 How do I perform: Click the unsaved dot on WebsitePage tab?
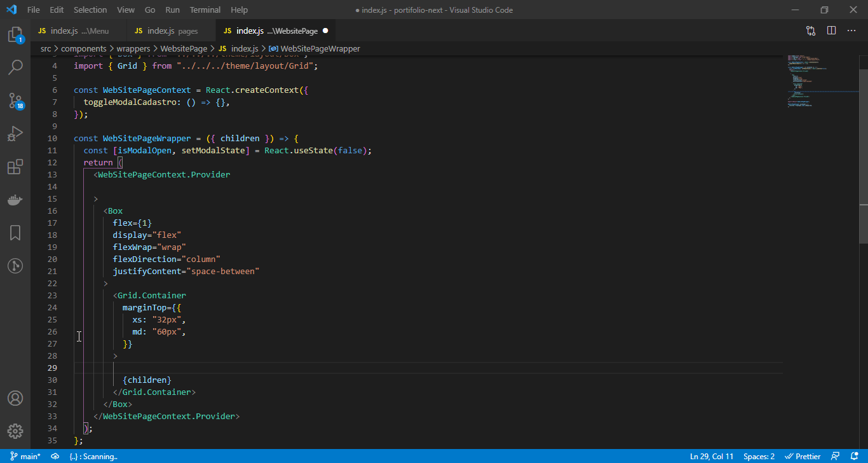pyautogui.click(x=325, y=31)
